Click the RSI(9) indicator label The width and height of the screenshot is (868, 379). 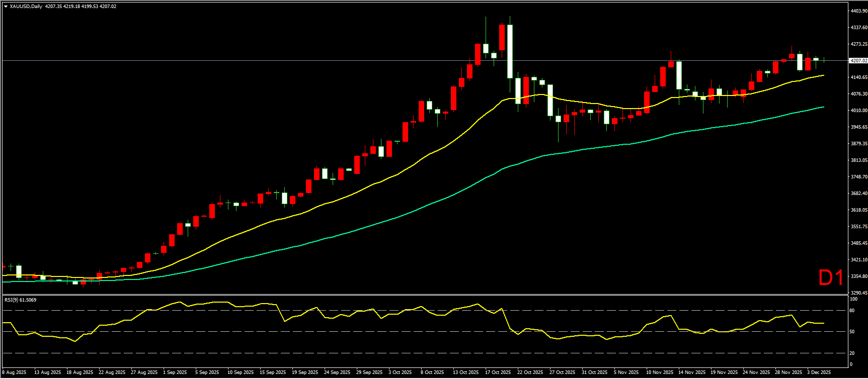tap(20, 300)
